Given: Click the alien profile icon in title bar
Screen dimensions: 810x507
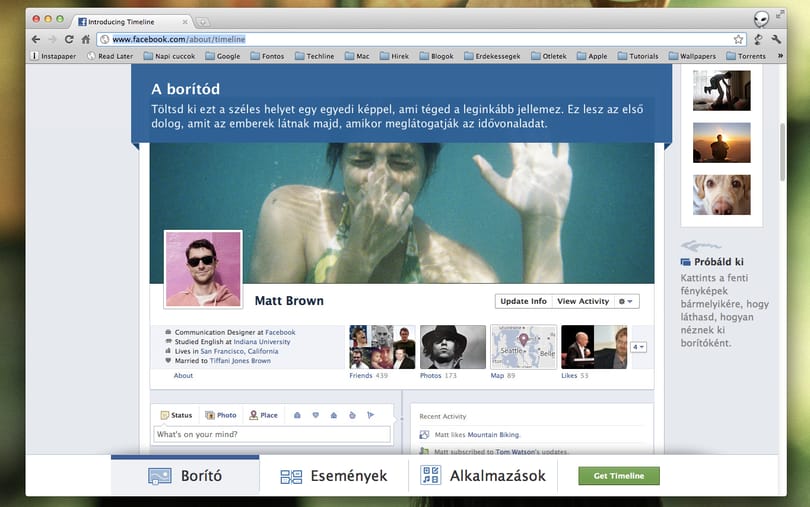Looking at the screenshot, I should (761, 19).
